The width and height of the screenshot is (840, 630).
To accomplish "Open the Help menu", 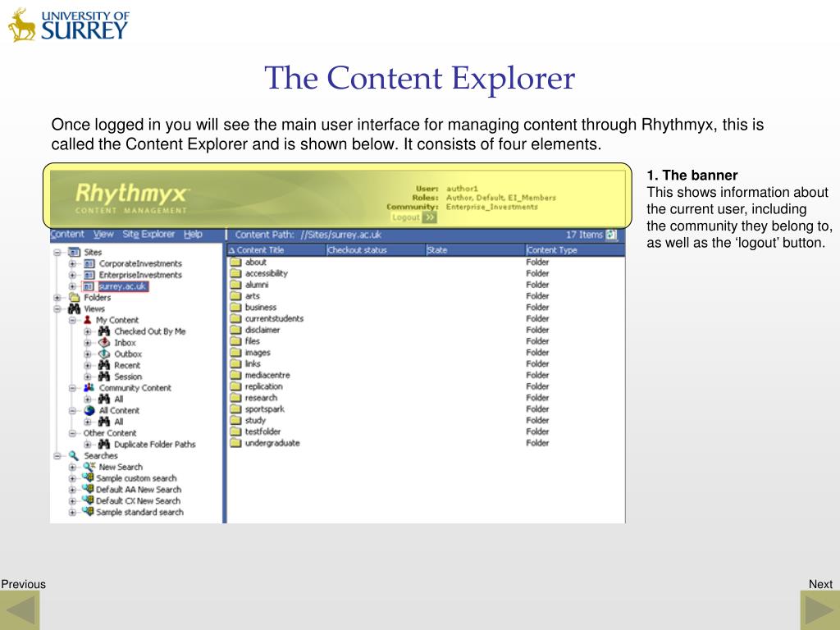I will pos(193,234).
